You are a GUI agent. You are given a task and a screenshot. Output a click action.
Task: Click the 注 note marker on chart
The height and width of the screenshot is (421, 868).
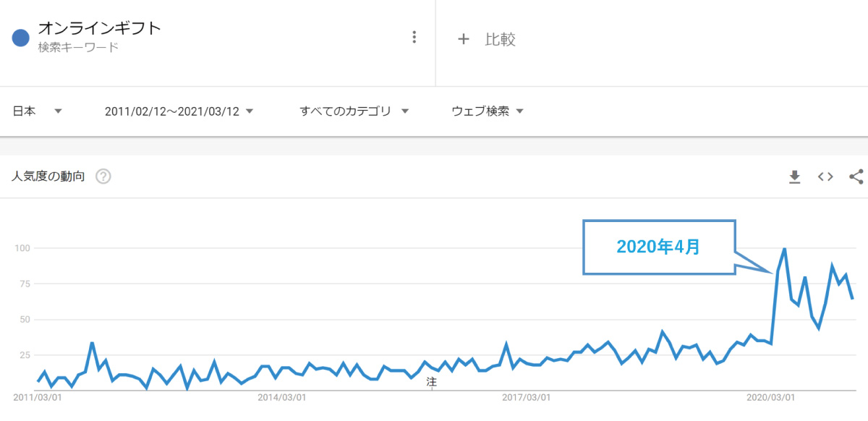[x=432, y=381]
